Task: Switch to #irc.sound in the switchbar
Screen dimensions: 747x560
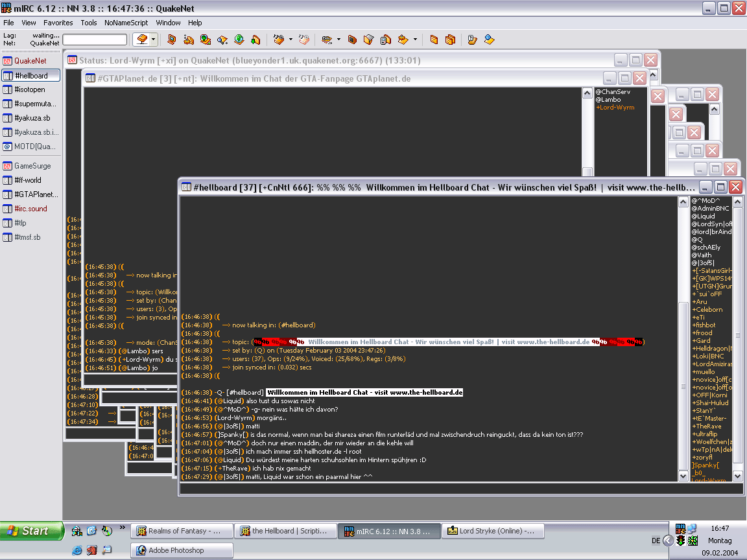Action: (30, 209)
